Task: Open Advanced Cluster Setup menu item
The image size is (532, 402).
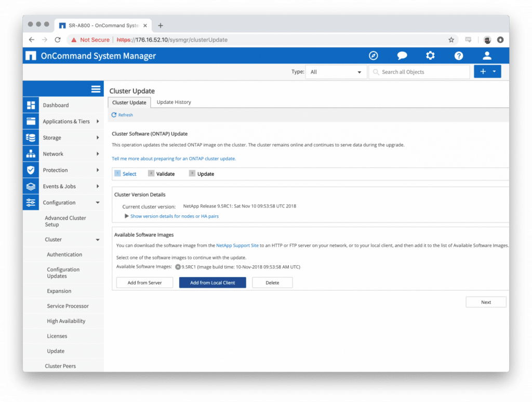Action: tap(65, 221)
